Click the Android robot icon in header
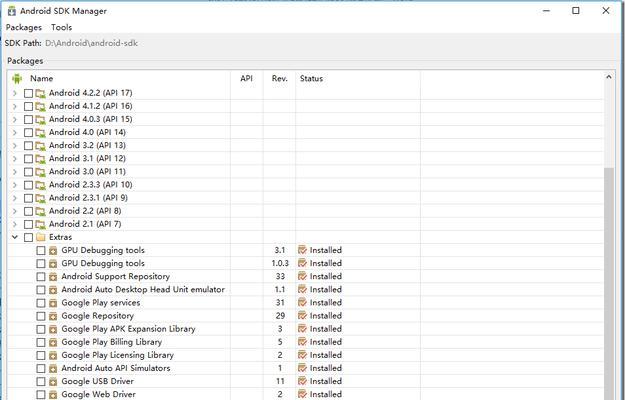The width and height of the screenshot is (625, 400). (x=17, y=78)
